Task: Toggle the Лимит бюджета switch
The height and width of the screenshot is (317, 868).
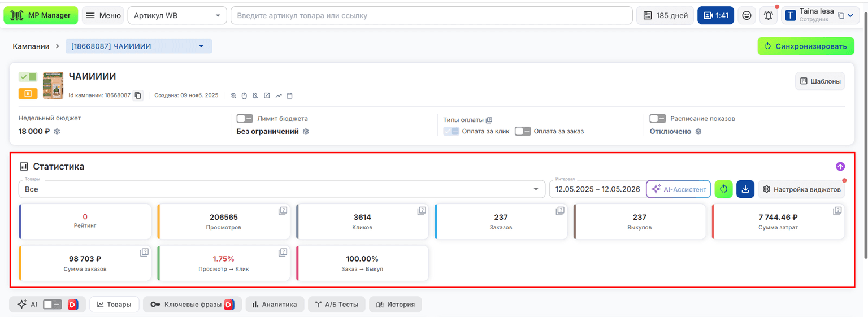Action: tap(244, 119)
